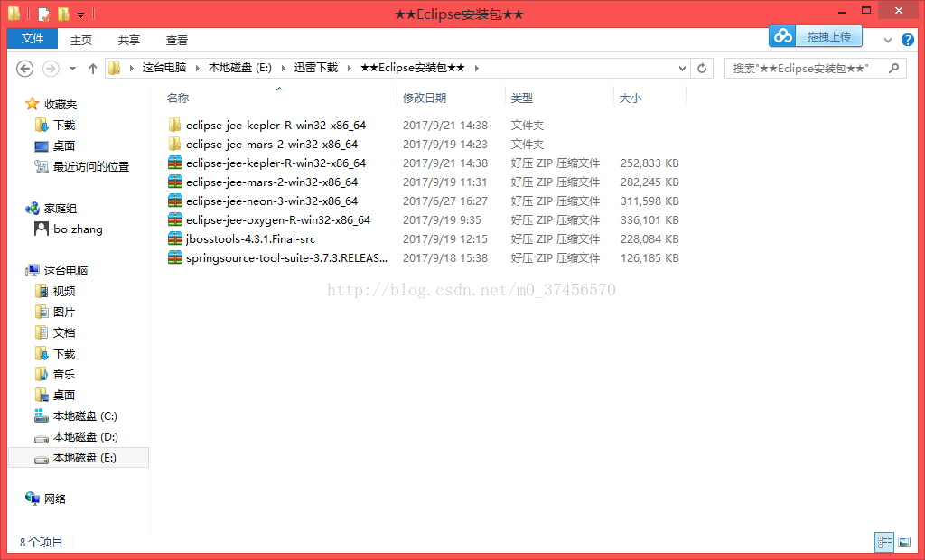Select eclipse-jee-neon-3 ZIP archive icon
Screen dimensions: 925x560
175,201
